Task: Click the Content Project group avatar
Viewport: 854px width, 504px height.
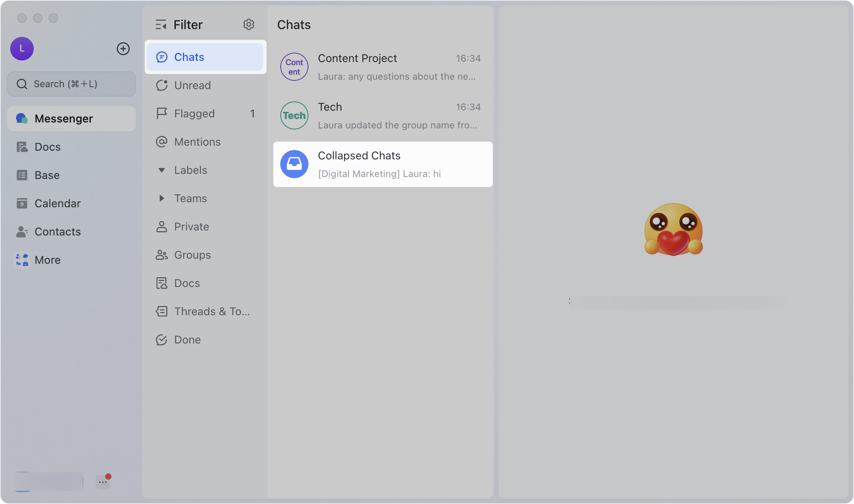Action: coord(294,67)
